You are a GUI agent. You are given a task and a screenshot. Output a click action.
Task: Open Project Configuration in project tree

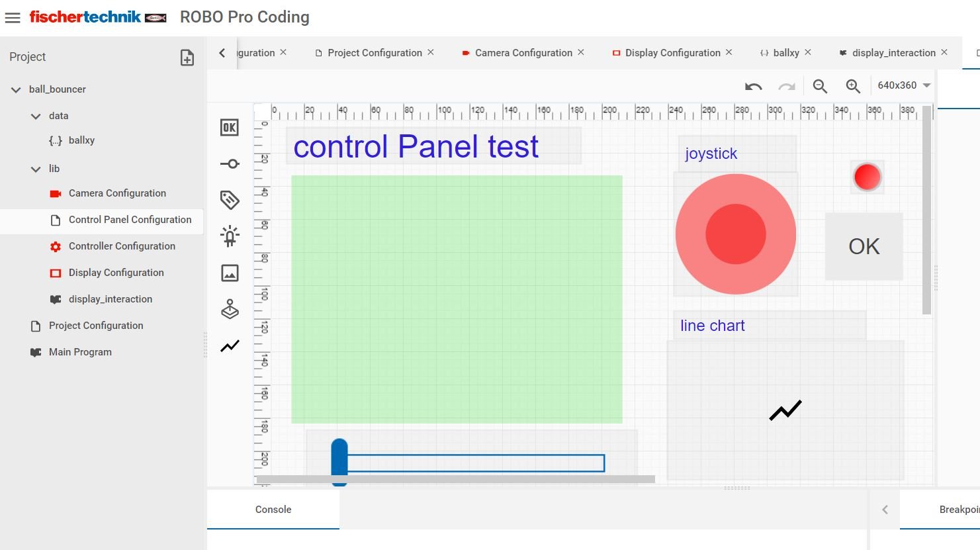[x=96, y=326]
